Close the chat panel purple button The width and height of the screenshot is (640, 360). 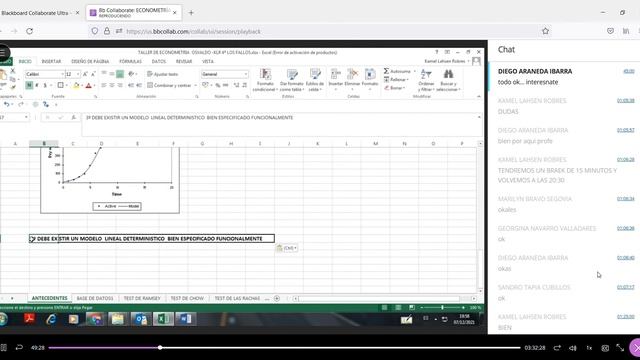(636, 348)
